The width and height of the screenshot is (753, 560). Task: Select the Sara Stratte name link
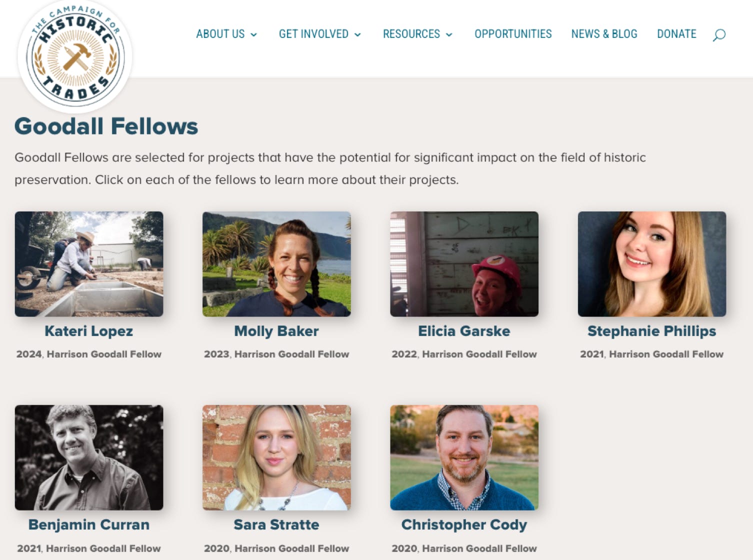point(276,524)
